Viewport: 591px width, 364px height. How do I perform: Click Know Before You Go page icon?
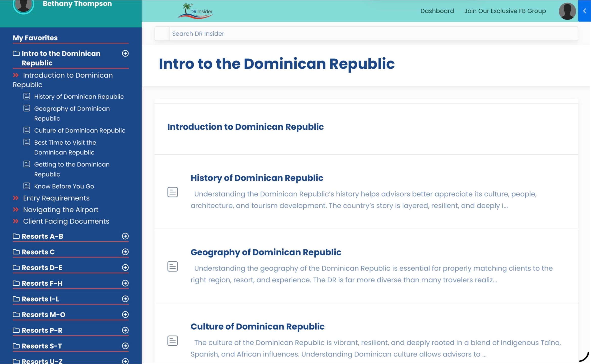pyautogui.click(x=27, y=186)
